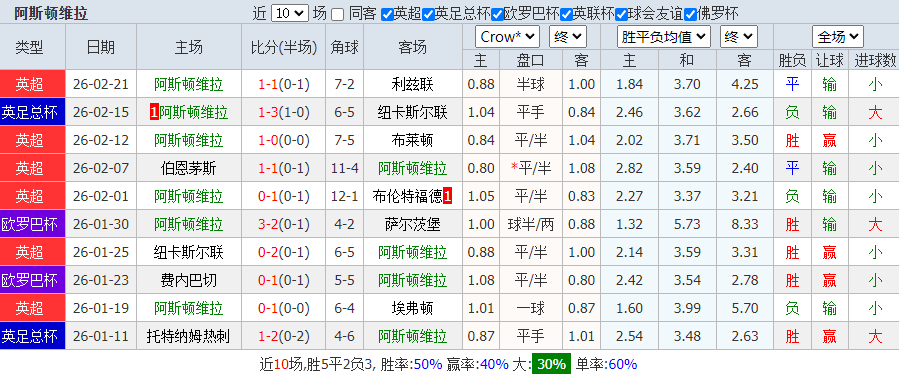
Task: Click the 阿斯顿维拉 title heading
Action: point(50,13)
